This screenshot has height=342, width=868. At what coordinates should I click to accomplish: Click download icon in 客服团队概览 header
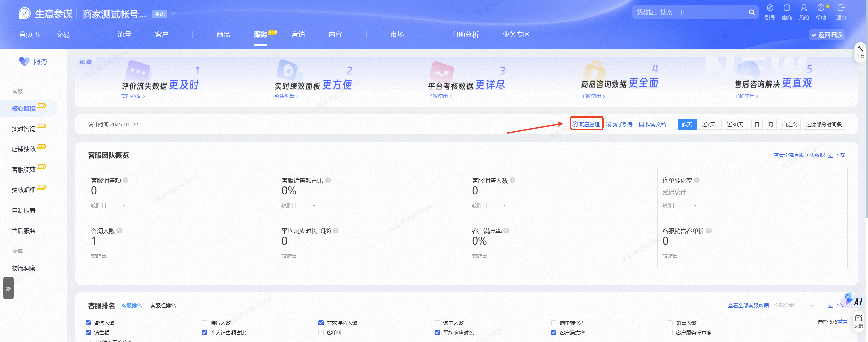[x=831, y=155]
